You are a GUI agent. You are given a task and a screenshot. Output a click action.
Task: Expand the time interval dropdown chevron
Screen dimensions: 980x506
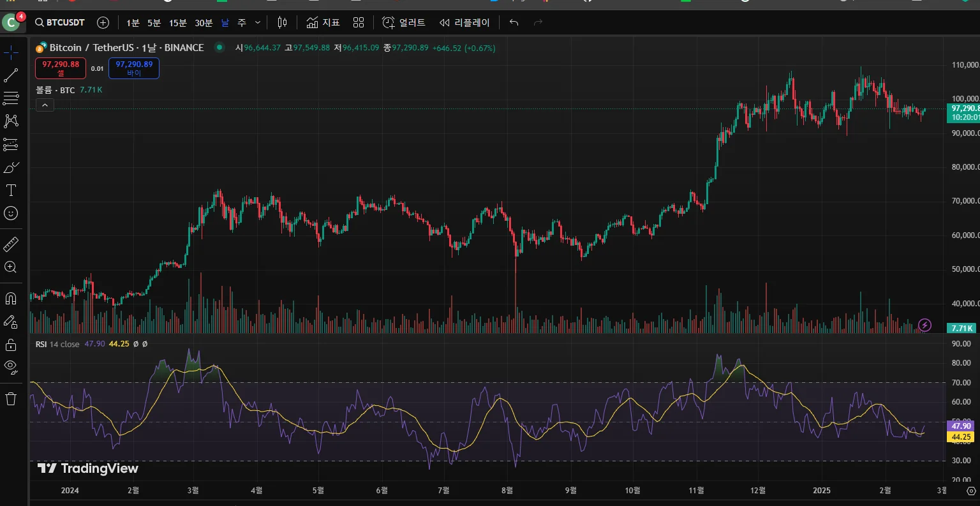click(258, 23)
